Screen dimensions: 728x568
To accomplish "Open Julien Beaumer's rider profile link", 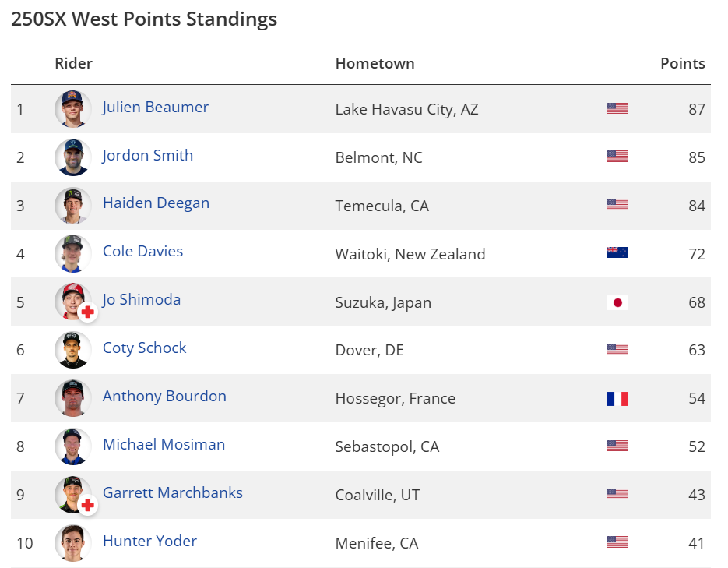I will 156,108.
